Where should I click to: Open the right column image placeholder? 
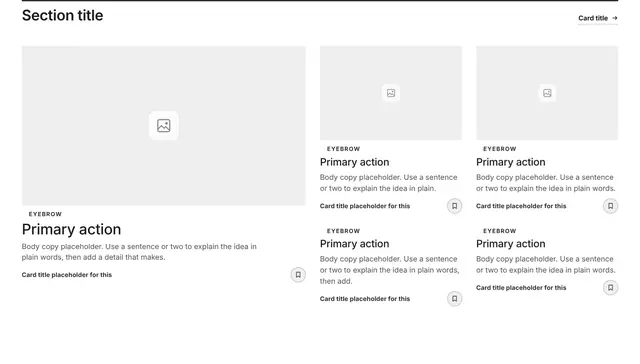click(x=547, y=93)
